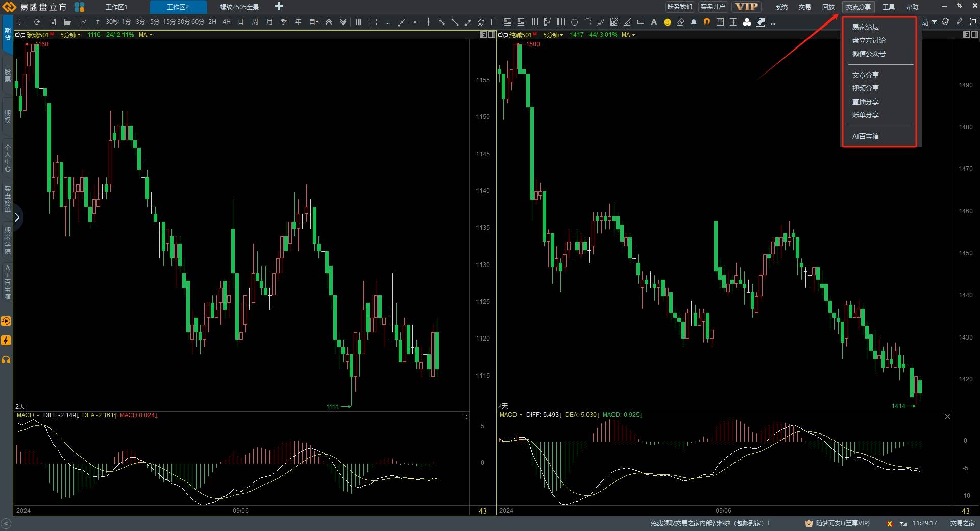This screenshot has height=531, width=980.
Task: Select the vertical line drawing tool
Action: pos(428,22)
